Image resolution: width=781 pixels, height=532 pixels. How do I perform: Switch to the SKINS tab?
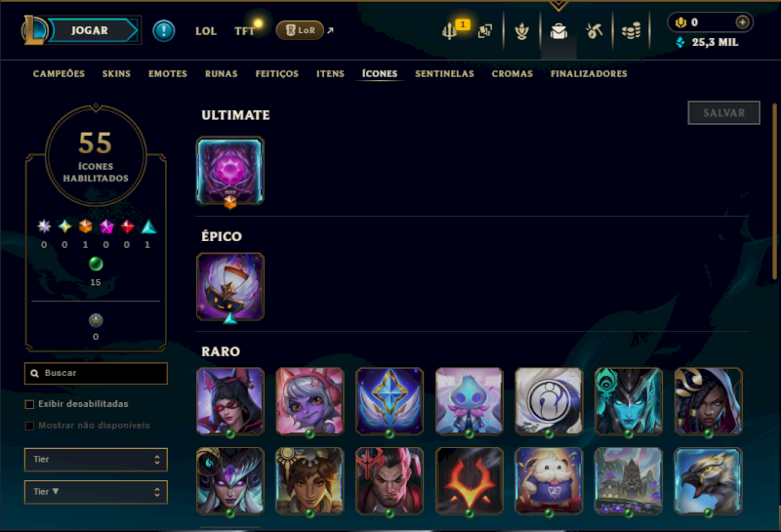(x=116, y=74)
